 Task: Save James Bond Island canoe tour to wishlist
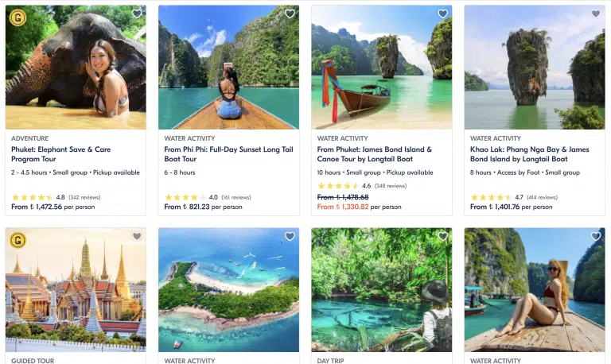pyautogui.click(x=443, y=14)
